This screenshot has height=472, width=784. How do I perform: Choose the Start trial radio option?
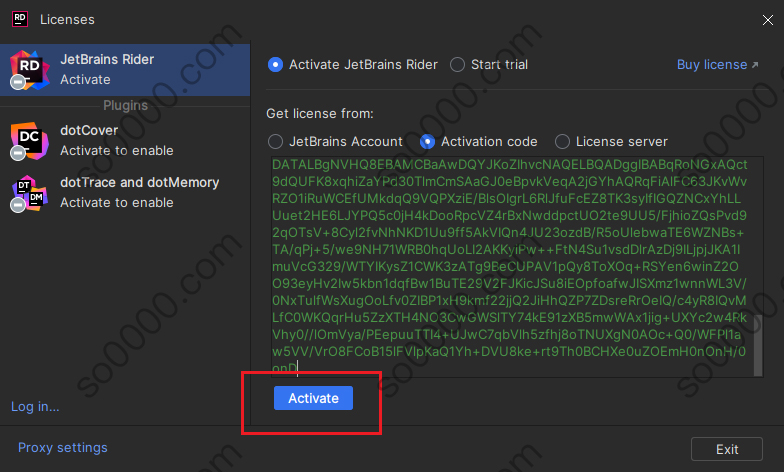[489, 64]
